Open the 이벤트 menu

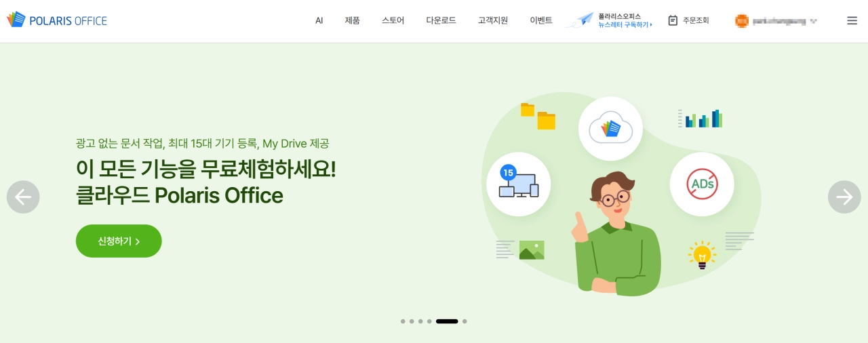(x=541, y=20)
